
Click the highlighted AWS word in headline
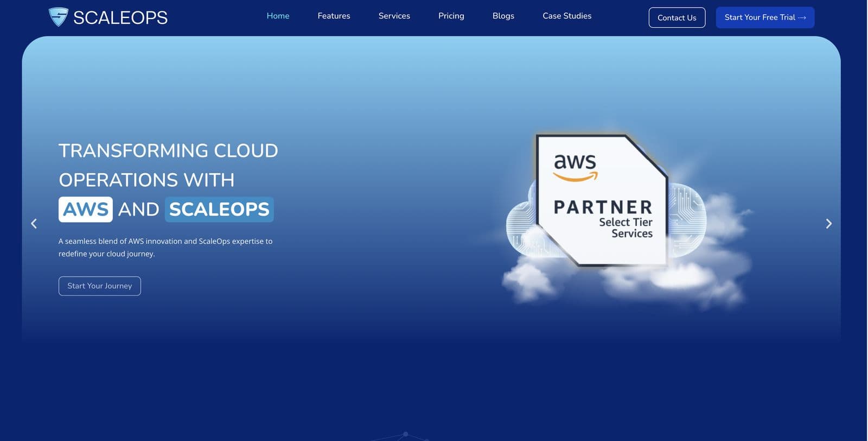pyautogui.click(x=86, y=210)
